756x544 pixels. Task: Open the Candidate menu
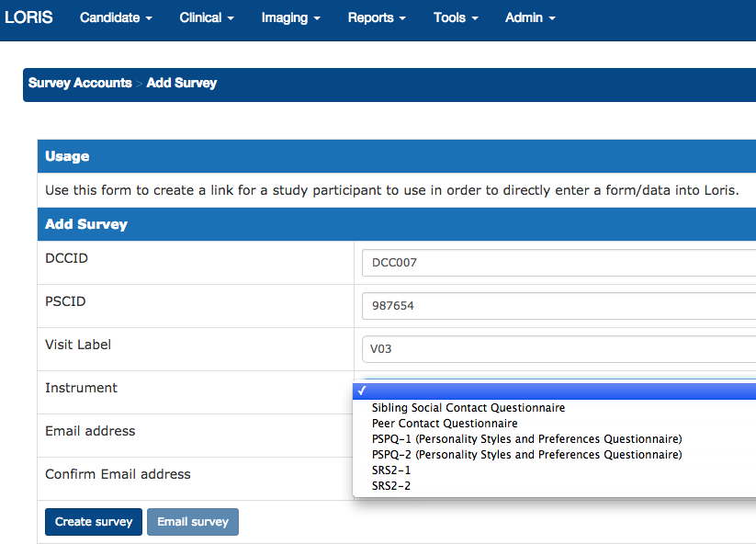tap(116, 17)
